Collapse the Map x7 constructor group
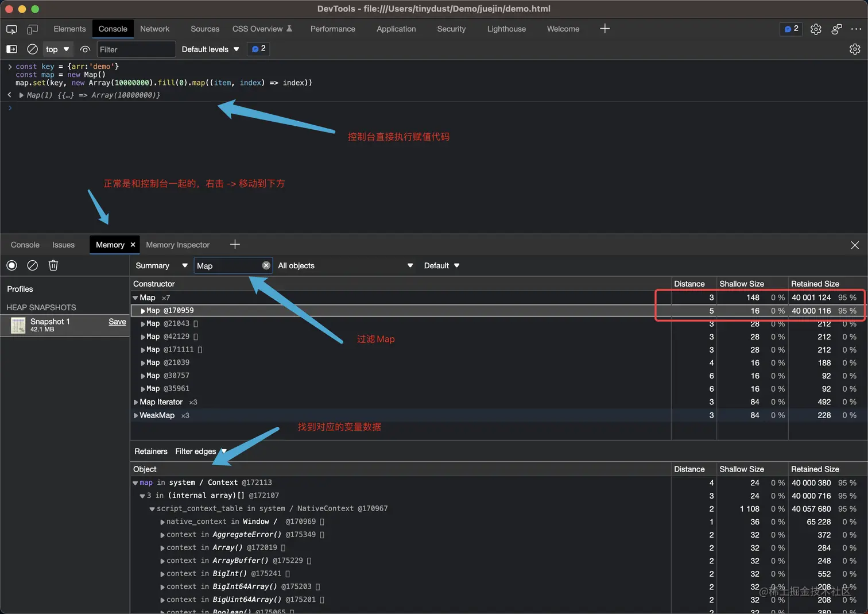 (x=135, y=298)
